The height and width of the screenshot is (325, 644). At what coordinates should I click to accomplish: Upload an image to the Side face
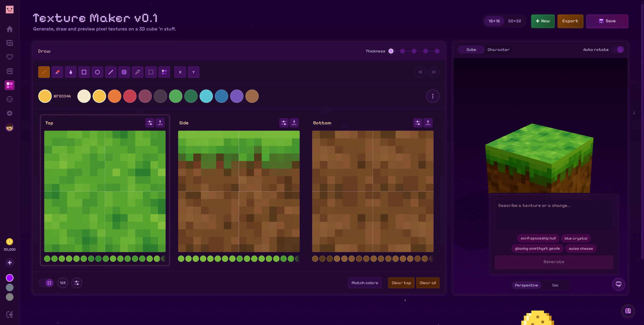click(294, 123)
